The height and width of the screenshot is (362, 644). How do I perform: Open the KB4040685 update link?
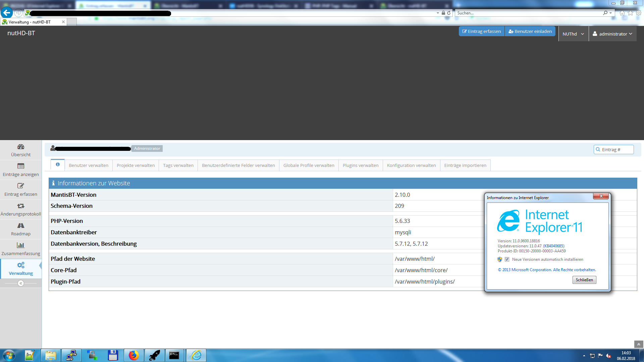554,246
